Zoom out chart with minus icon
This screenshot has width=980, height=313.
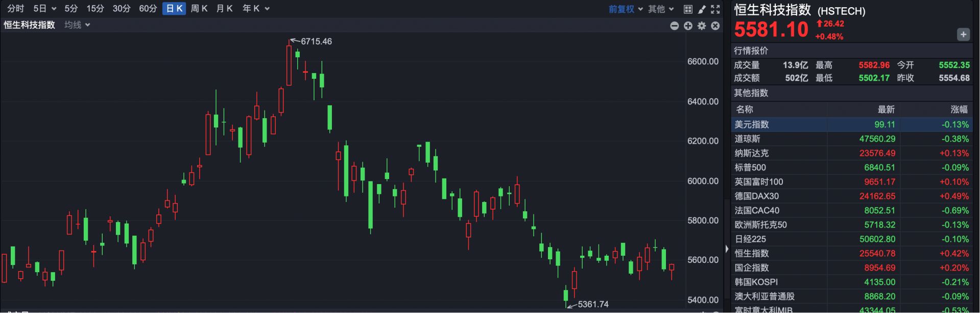pos(674,26)
